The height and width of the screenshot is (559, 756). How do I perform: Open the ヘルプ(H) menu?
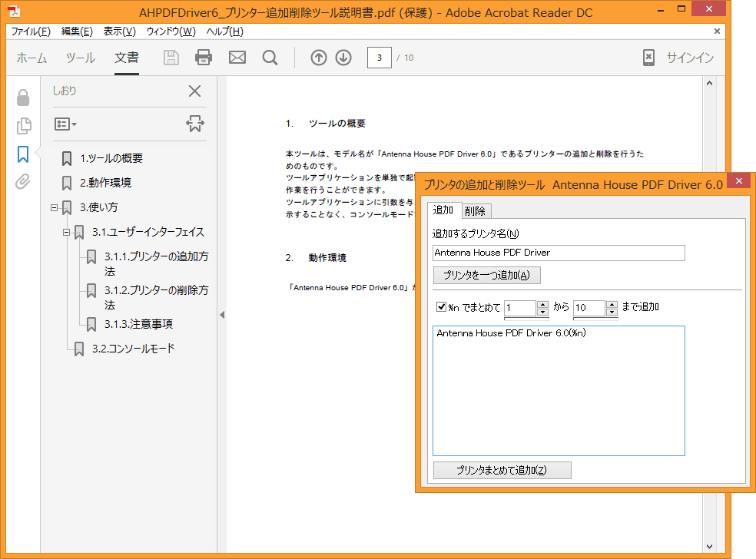pyautogui.click(x=224, y=31)
